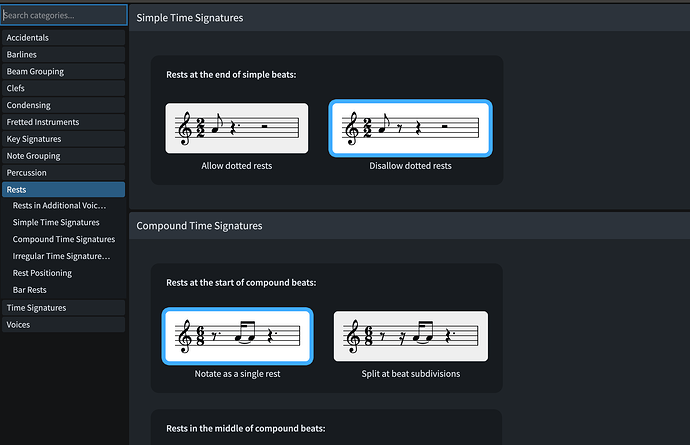Image resolution: width=690 pixels, height=445 pixels.
Task: Go to the Clefs category
Action: (63, 89)
